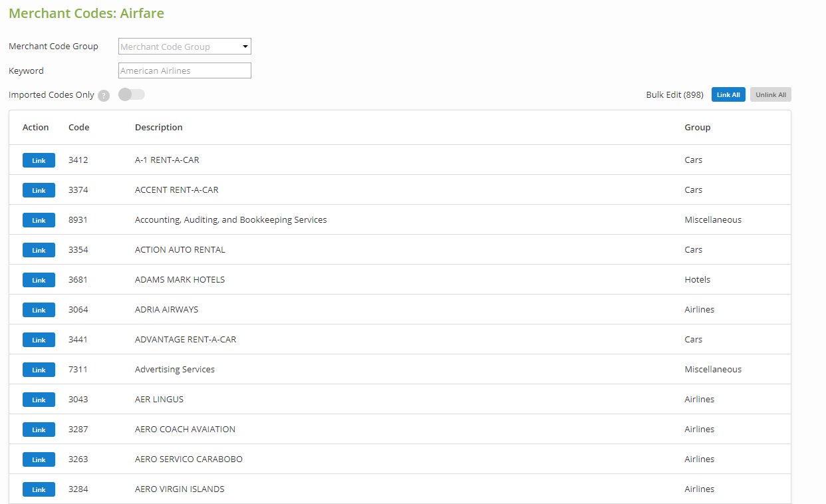Image resolution: width=826 pixels, height=504 pixels.
Task: Link the AERO SERVICO CARABOBO code
Action: [x=39, y=459]
